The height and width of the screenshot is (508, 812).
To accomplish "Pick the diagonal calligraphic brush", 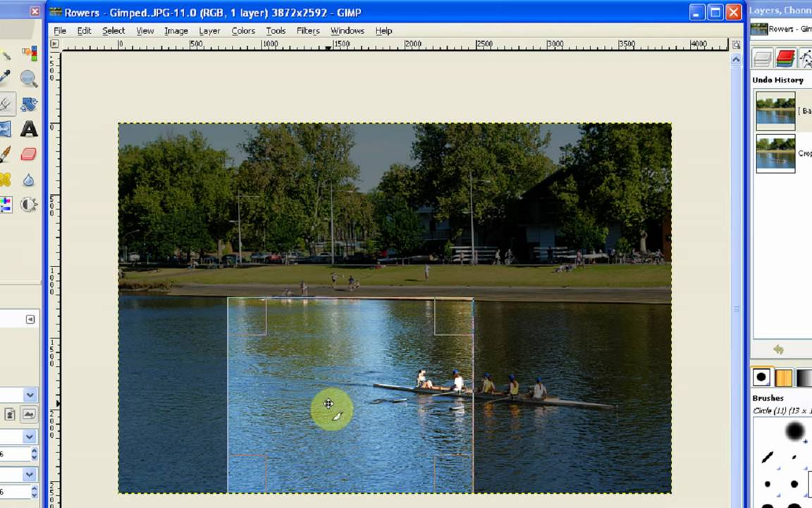I will pos(768,457).
